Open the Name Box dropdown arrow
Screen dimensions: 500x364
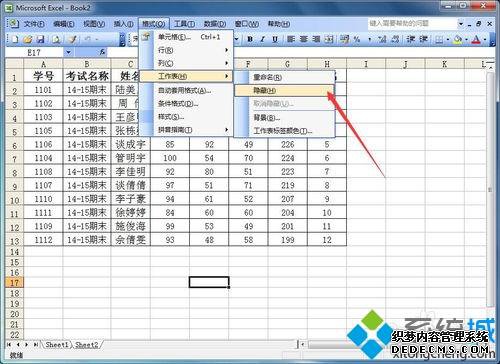68,52
